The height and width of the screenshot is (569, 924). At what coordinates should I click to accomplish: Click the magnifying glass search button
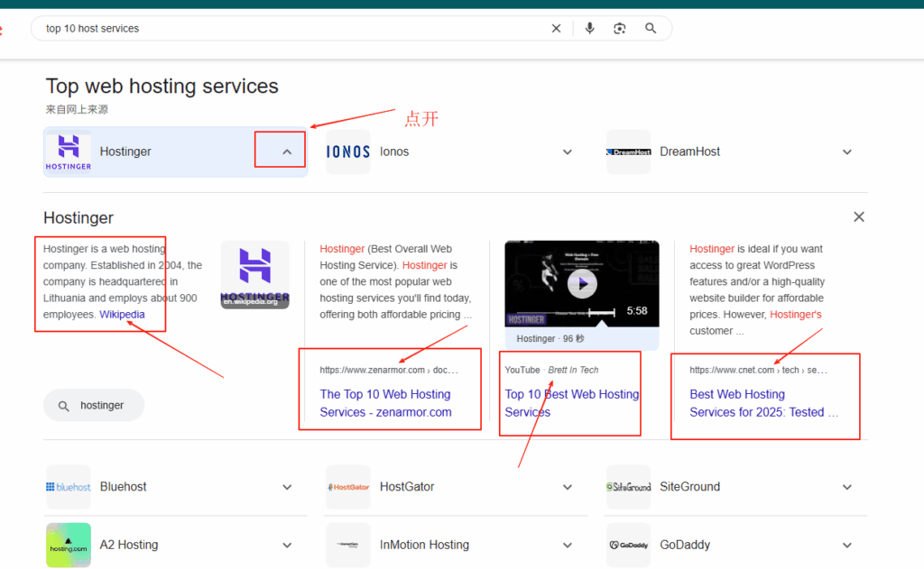coord(651,29)
